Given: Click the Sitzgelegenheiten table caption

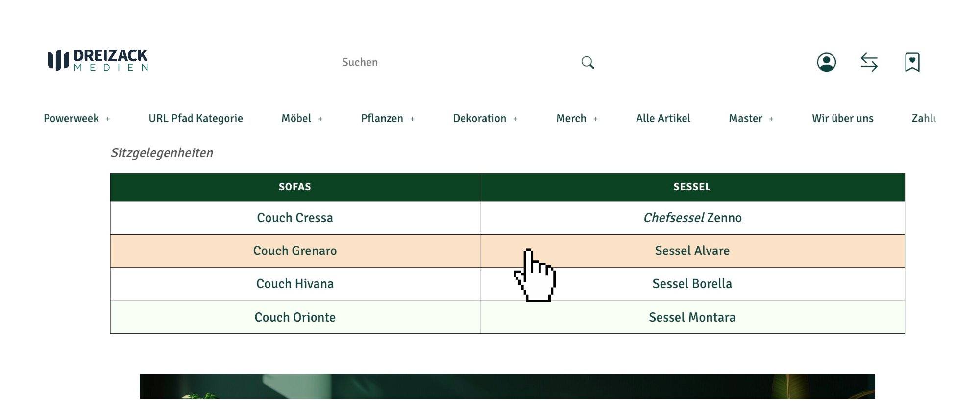Looking at the screenshot, I should [x=162, y=153].
